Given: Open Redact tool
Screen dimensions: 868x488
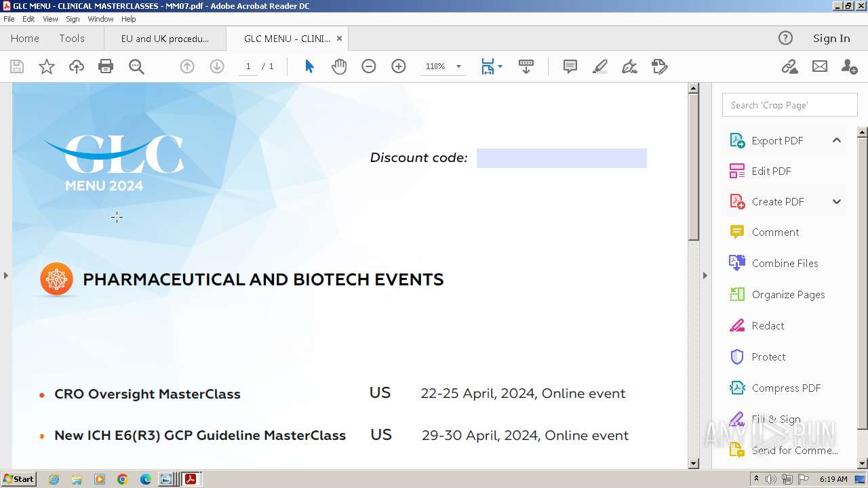Looking at the screenshot, I should tap(768, 325).
